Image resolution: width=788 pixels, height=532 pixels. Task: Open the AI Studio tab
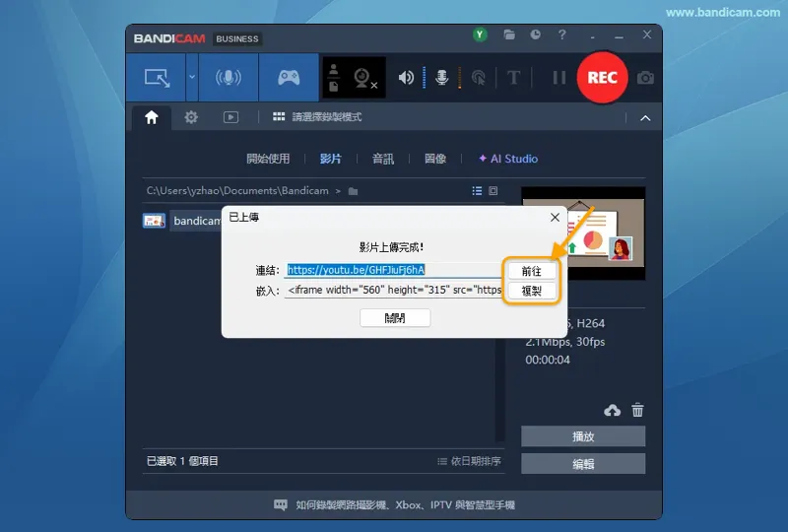click(508, 159)
